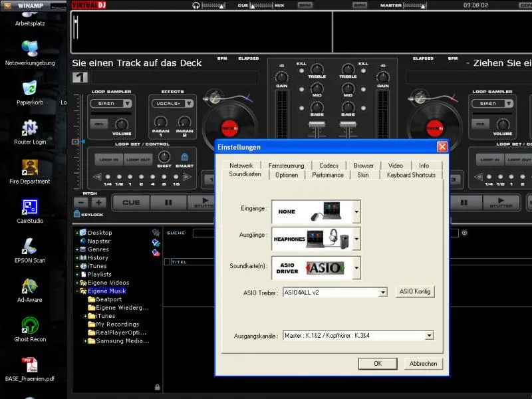
Task: Open the Keyboard Shortcuts tab
Action: tap(411, 175)
